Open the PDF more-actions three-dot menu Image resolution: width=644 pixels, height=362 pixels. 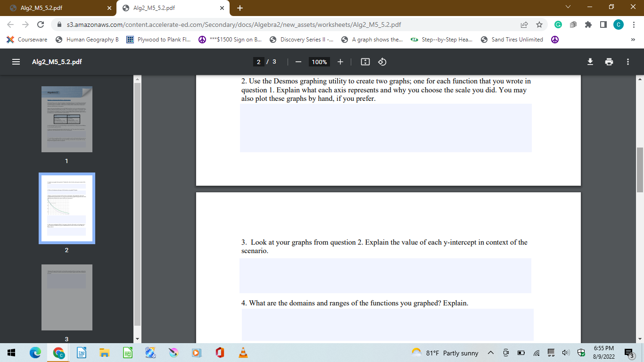click(627, 62)
